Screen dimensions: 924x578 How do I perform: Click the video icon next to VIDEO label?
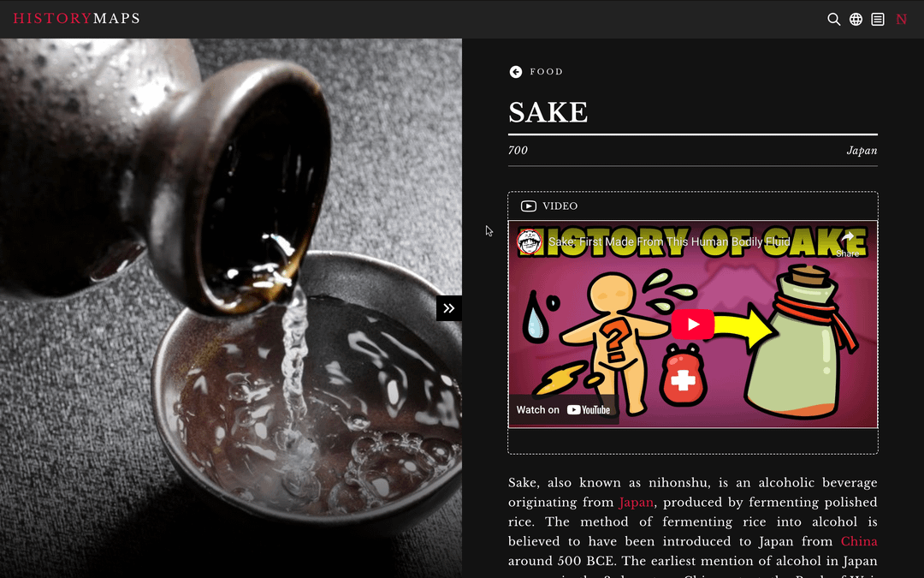[x=528, y=206]
